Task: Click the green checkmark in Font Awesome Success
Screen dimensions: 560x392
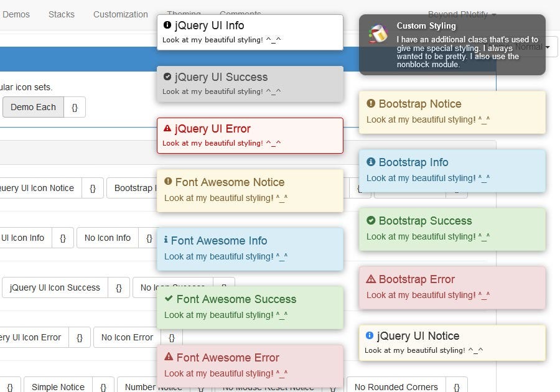Action: (x=169, y=299)
